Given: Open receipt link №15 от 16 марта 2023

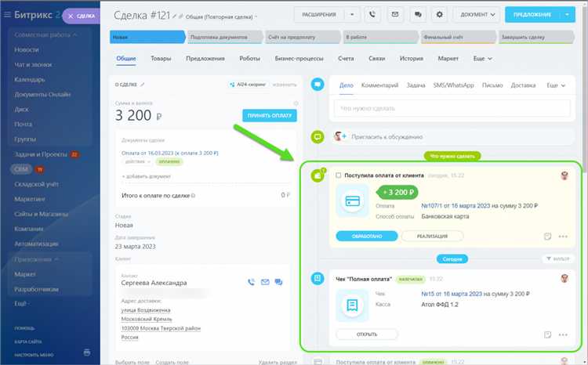Looking at the screenshot, I should point(452,294).
